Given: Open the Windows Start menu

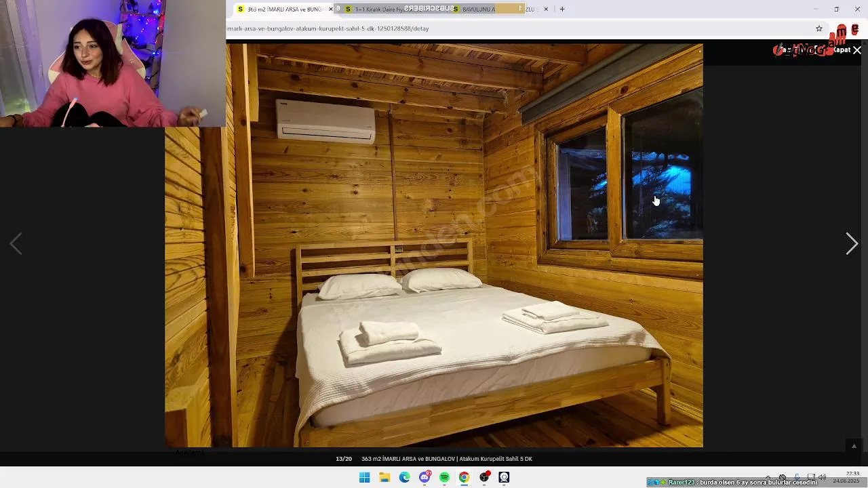Looking at the screenshot, I should [364, 477].
